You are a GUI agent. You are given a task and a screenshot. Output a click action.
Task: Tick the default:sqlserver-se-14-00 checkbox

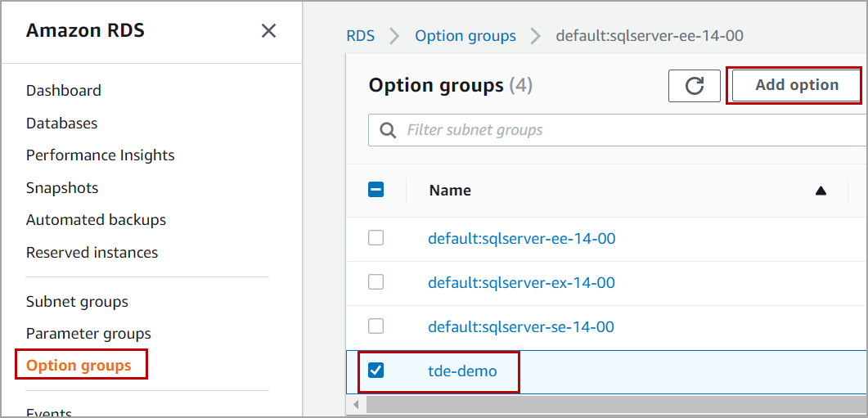click(x=376, y=326)
